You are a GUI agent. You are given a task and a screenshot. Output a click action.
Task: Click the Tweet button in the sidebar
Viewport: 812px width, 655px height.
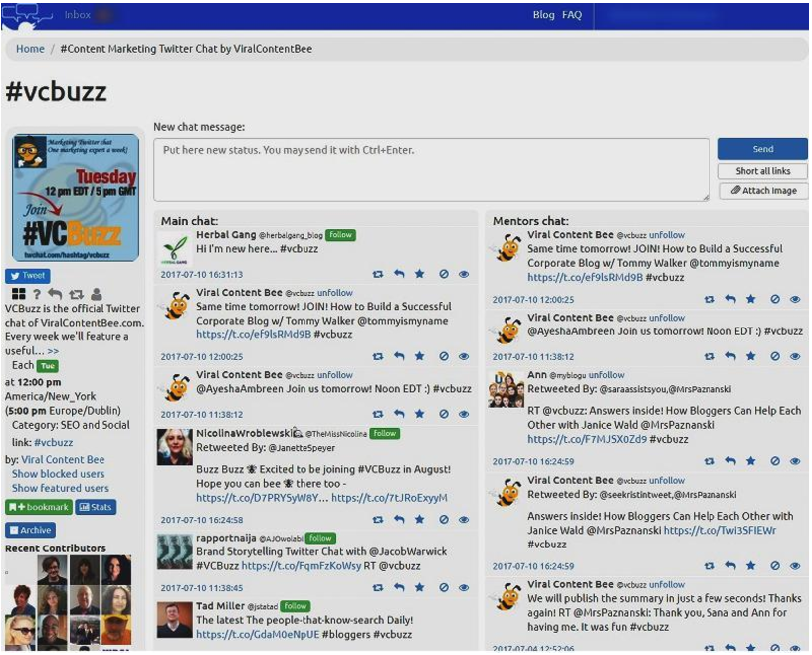click(28, 275)
